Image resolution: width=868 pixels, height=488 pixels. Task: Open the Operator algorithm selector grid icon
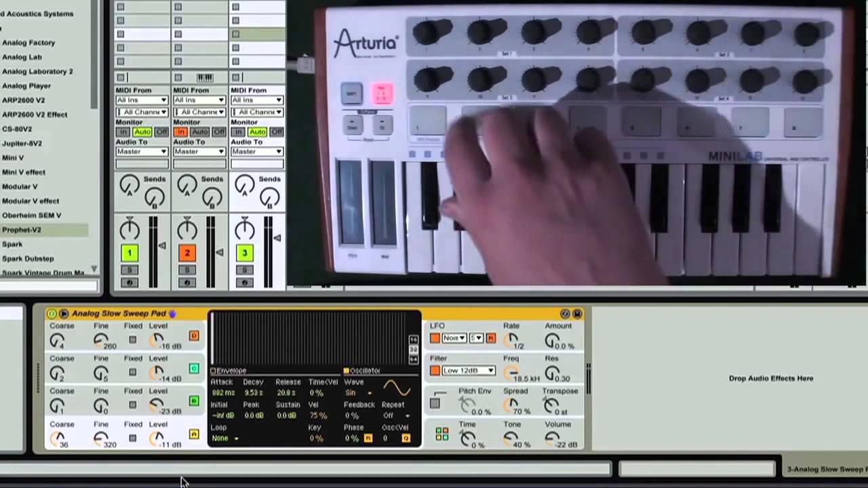442,434
